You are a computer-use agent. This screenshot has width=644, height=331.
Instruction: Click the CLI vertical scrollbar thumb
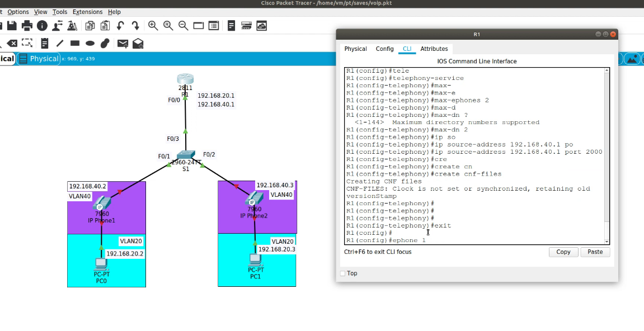pos(606,229)
